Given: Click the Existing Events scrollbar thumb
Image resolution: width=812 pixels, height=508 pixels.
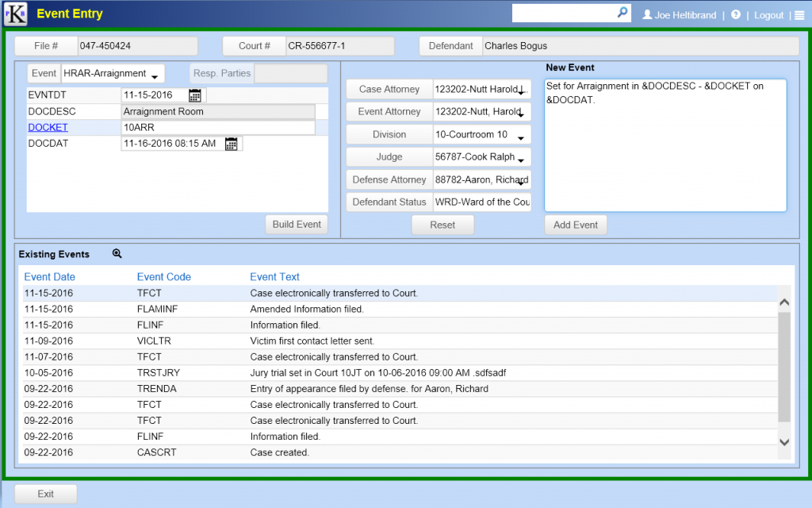Looking at the screenshot, I should 784,367.
